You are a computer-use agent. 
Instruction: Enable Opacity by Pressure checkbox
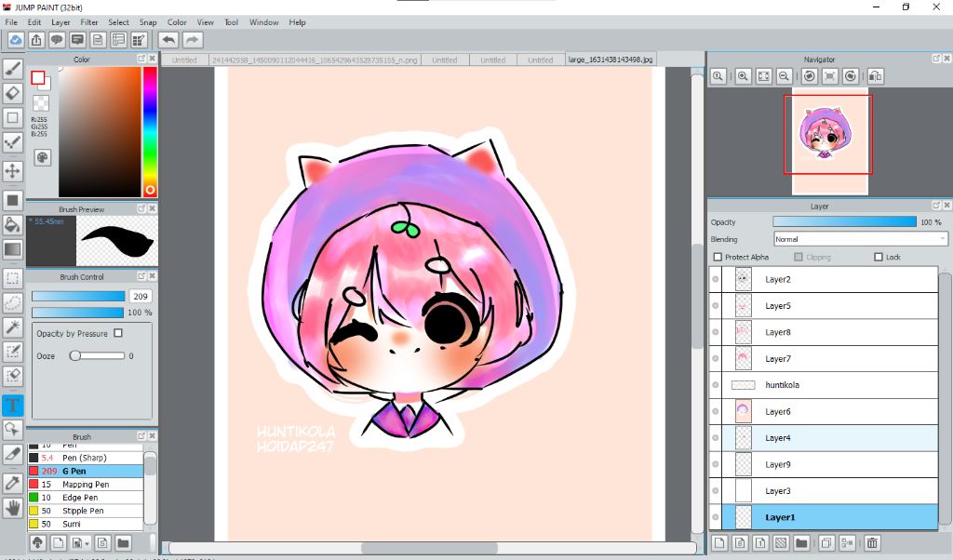118,333
